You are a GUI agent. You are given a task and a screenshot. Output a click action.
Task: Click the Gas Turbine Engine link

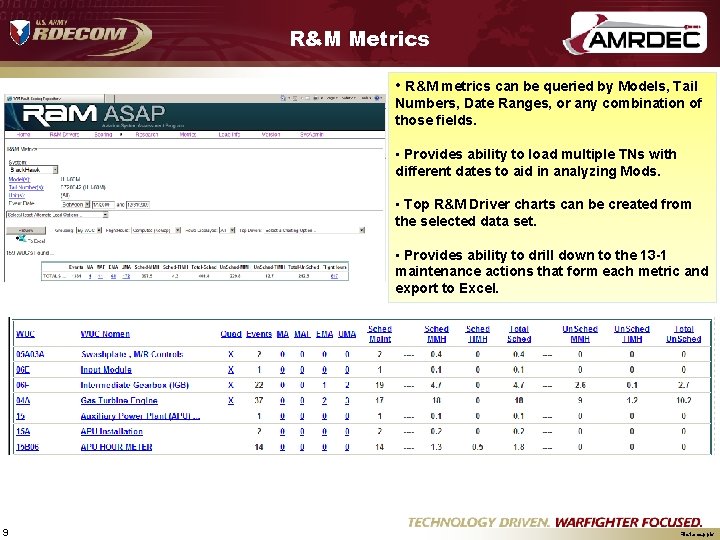click(119, 400)
